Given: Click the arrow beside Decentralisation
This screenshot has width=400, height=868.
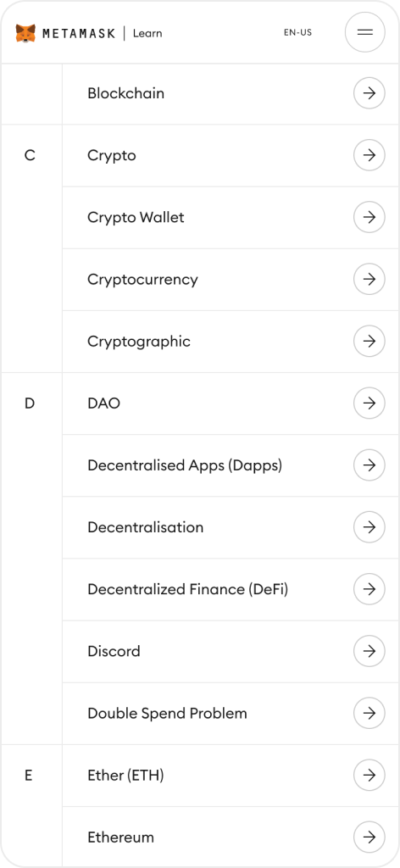Looking at the screenshot, I should [369, 527].
